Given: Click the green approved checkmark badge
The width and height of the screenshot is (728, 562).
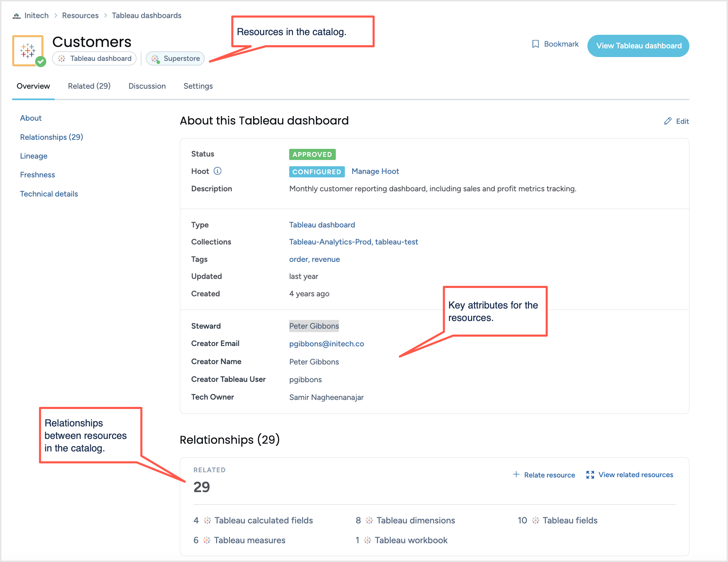Looking at the screenshot, I should [41, 62].
